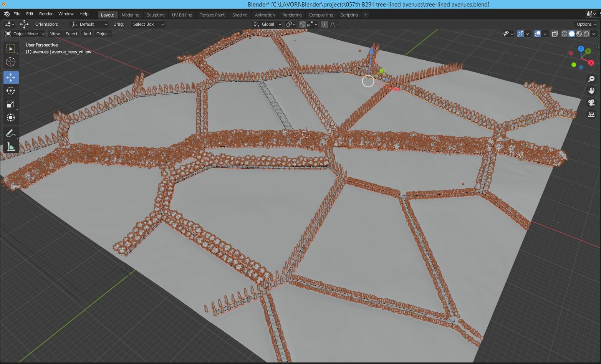Viewport: 601px width, 364px height.
Task: Click the Options button at top right
Action: (x=585, y=24)
